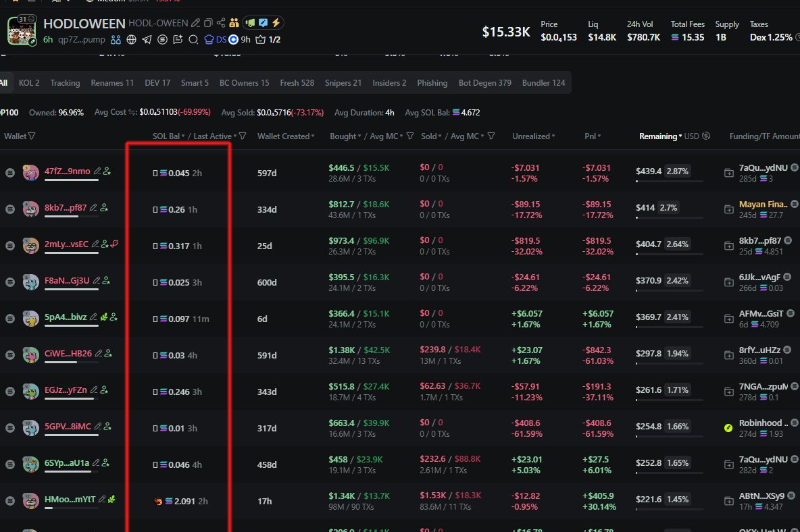Click the $439.4 remaining progress bar
The height and width of the screenshot is (532, 800).
click(x=669, y=181)
